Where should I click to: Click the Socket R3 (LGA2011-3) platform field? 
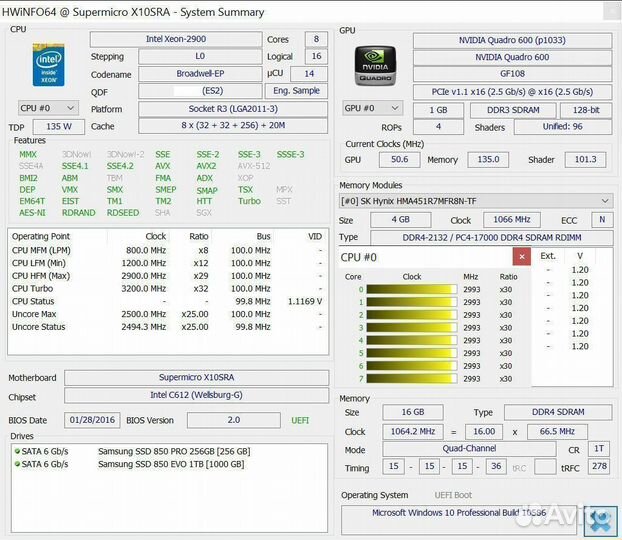(x=233, y=109)
